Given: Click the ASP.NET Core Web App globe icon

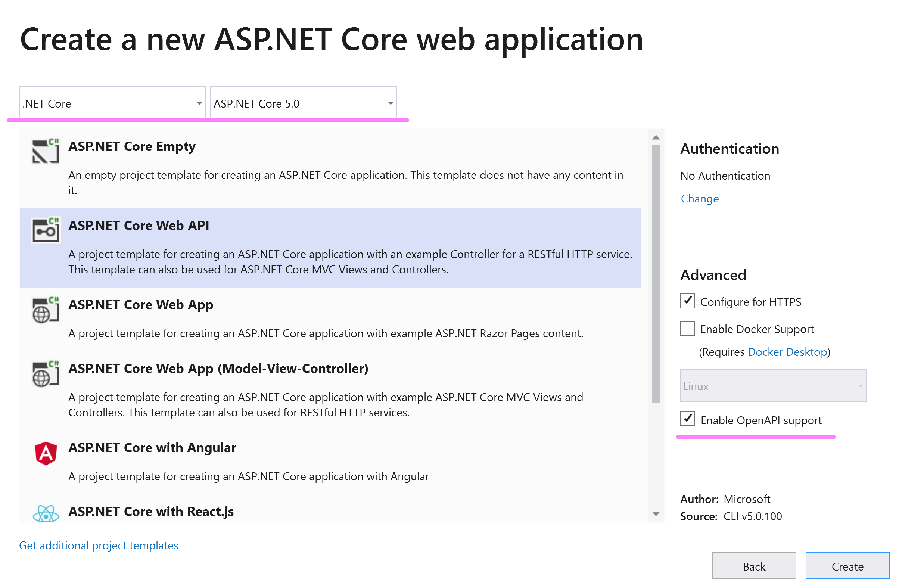Looking at the screenshot, I should click(x=46, y=310).
